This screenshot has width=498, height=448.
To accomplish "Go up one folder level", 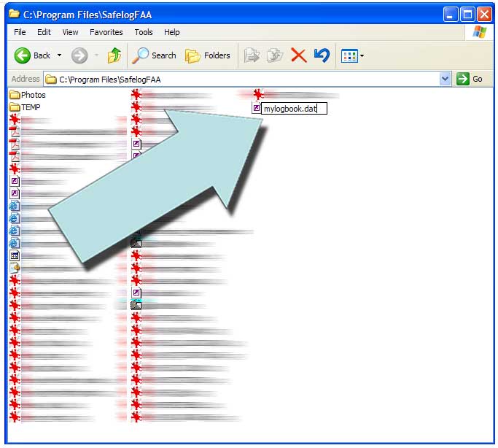I will coord(114,55).
